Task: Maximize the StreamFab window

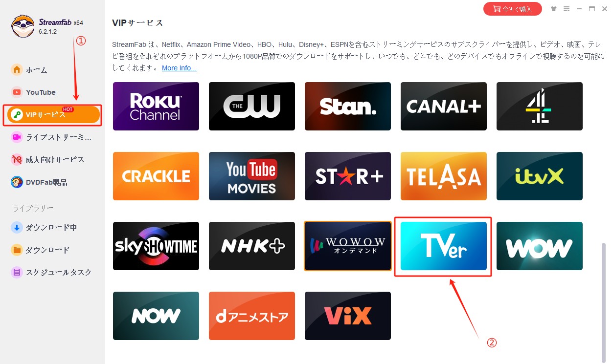Action: coord(592,9)
